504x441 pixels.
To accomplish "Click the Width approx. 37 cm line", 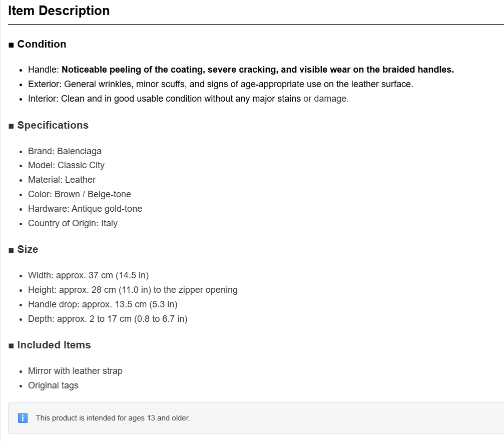I will (x=89, y=275).
